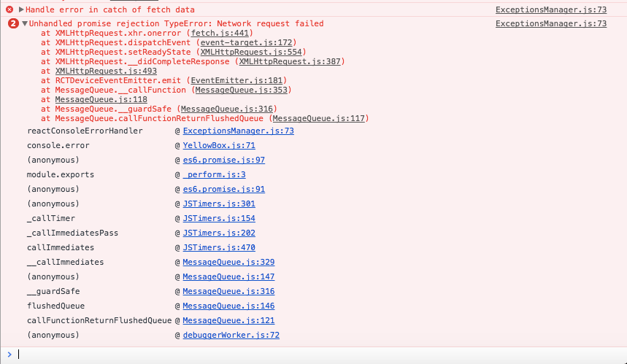The image size is (627, 364).
Task: Open debuggerWorker.js:72 link
Action: (x=231, y=335)
